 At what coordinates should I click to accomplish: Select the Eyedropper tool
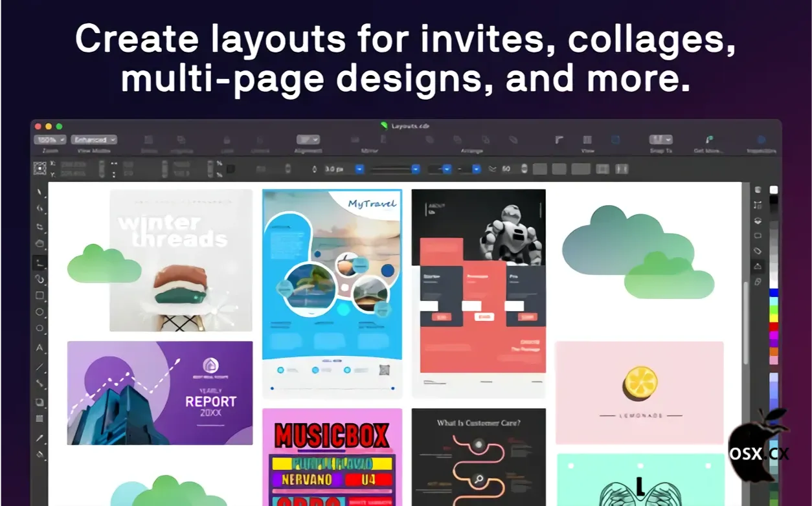pyautogui.click(x=40, y=437)
